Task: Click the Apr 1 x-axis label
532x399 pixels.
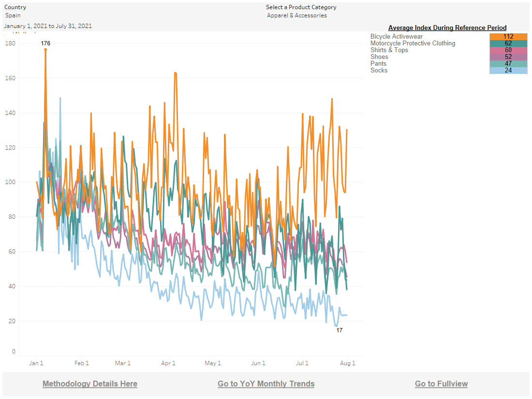Action: [x=168, y=363]
